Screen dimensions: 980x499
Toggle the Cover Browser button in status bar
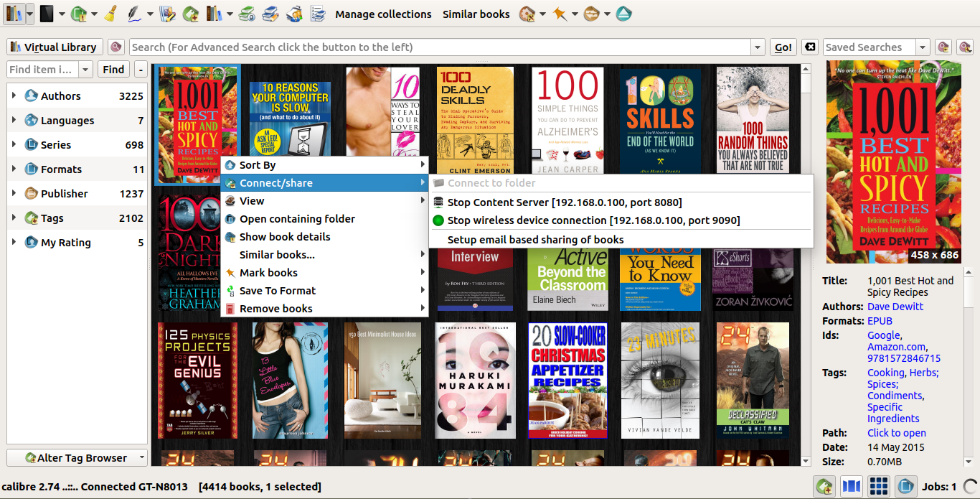(x=851, y=487)
